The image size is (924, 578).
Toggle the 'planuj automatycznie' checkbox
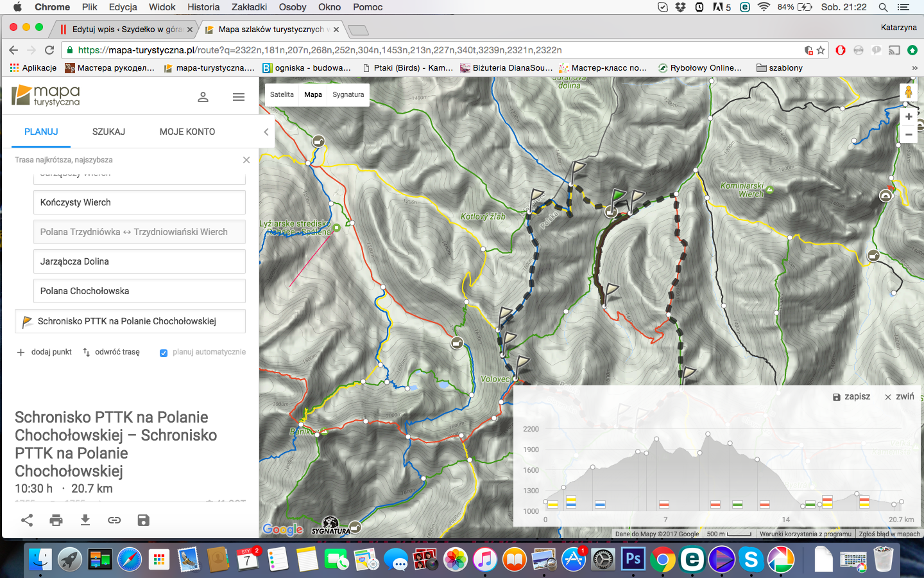pos(164,353)
